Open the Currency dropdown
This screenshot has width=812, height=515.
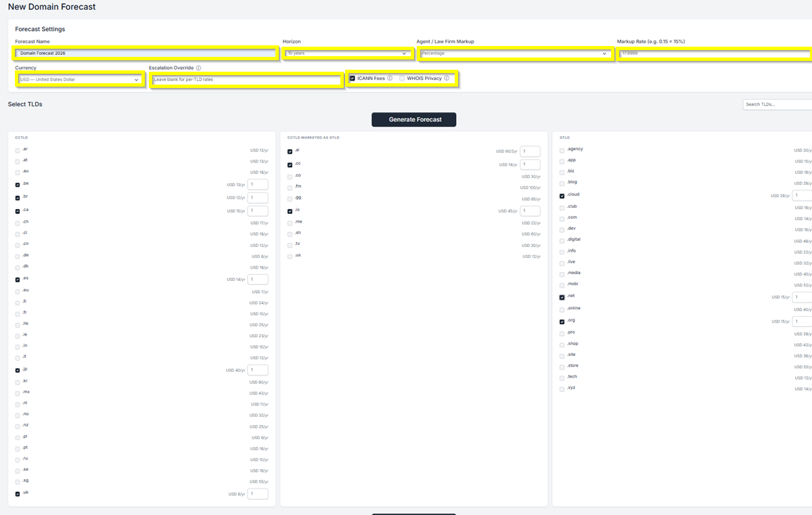pos(79,80)
